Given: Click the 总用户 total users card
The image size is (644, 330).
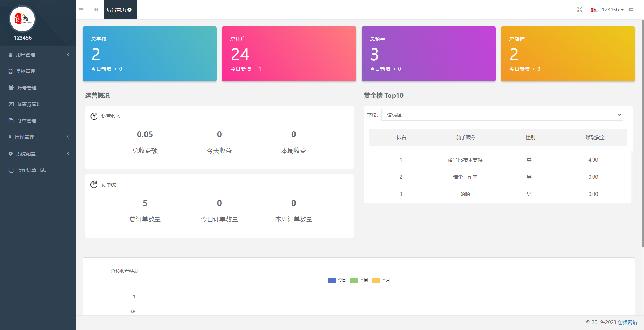Looking at the screenshot, I should pyautogui.click(x=289, y=54).
